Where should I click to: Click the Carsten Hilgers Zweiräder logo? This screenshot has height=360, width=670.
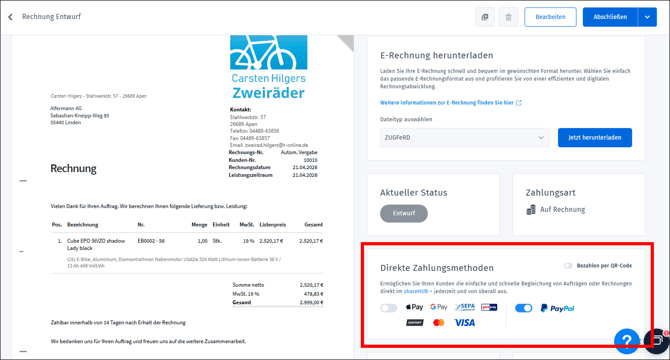click(268, 67)
